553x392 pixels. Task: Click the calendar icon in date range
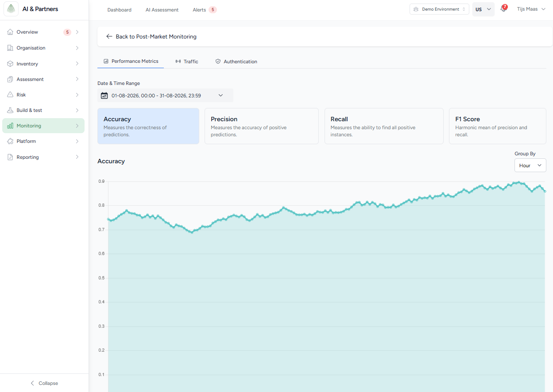(104, 95)
